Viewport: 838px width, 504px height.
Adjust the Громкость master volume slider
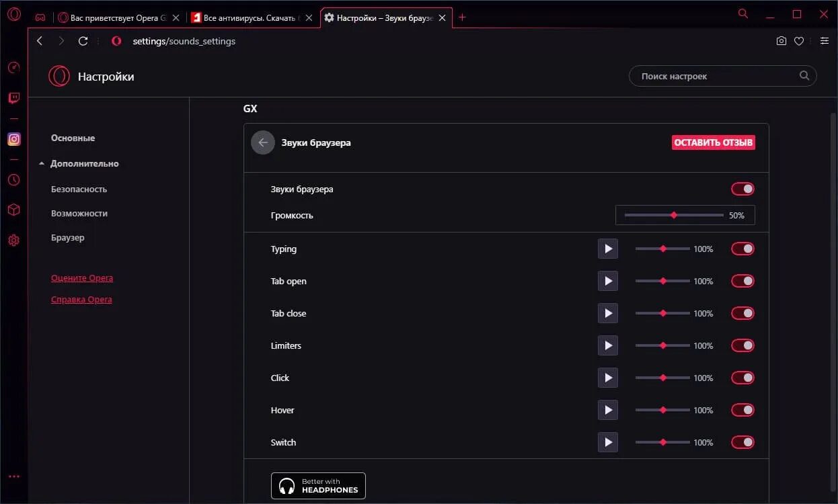(x=674, y=215)
